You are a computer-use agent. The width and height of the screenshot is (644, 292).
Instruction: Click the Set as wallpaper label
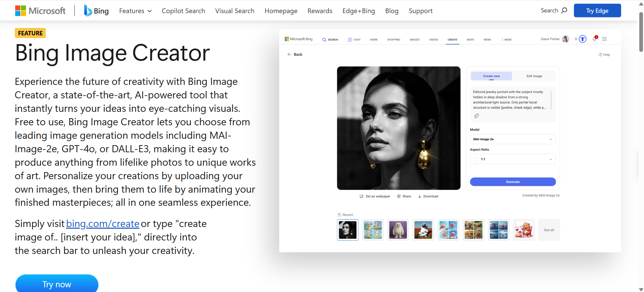click(x=378, y=196)
